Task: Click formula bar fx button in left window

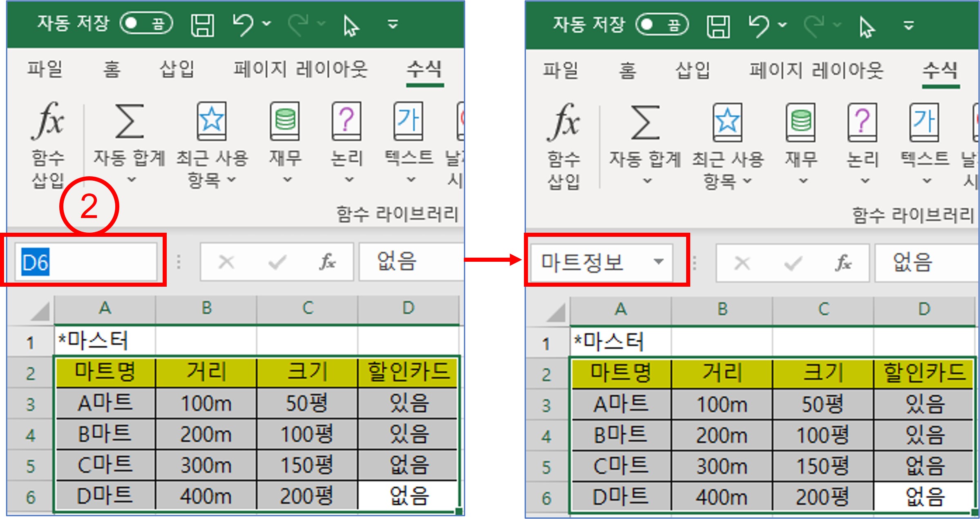Action: tap(327, 262)
